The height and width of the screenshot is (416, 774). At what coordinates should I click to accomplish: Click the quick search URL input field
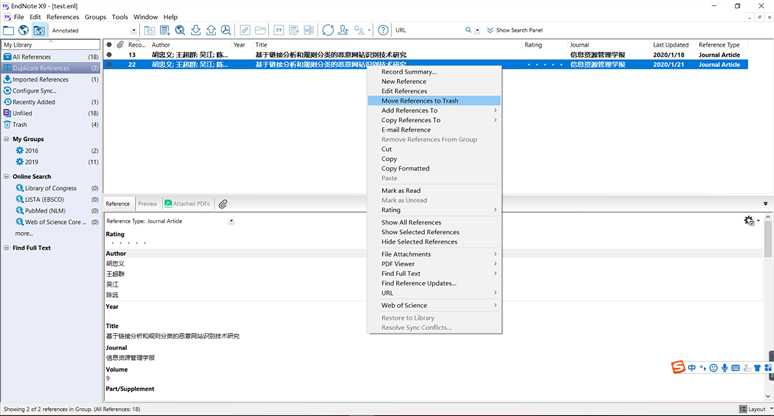428,30
